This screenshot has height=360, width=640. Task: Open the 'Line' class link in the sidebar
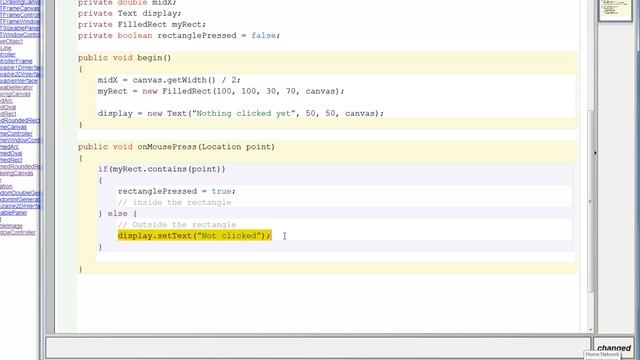(6, 48)
